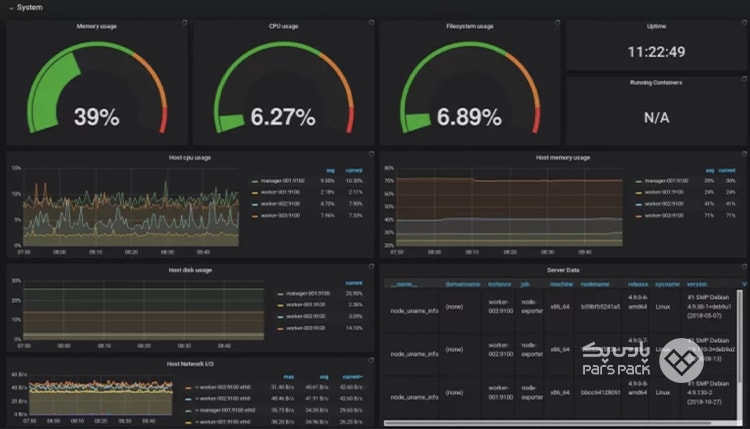This screenshot has height=429, width=750.
Task: Click the corner icon of Memory usage panel
Action: point(185,22)
